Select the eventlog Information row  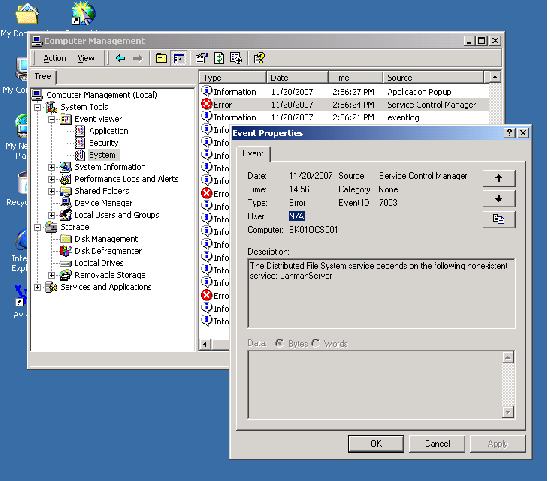[x=344, y=117]
